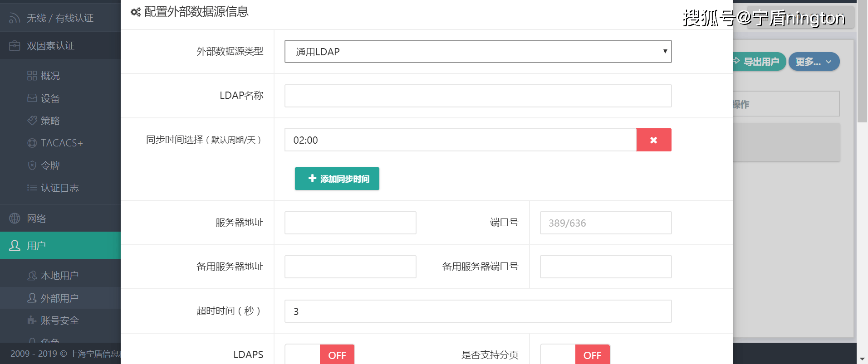Click the gears icon beside 配置外部数据源信息
This screenshot has width=868, height=364.
pyautogui.click(x=136, y=12)
